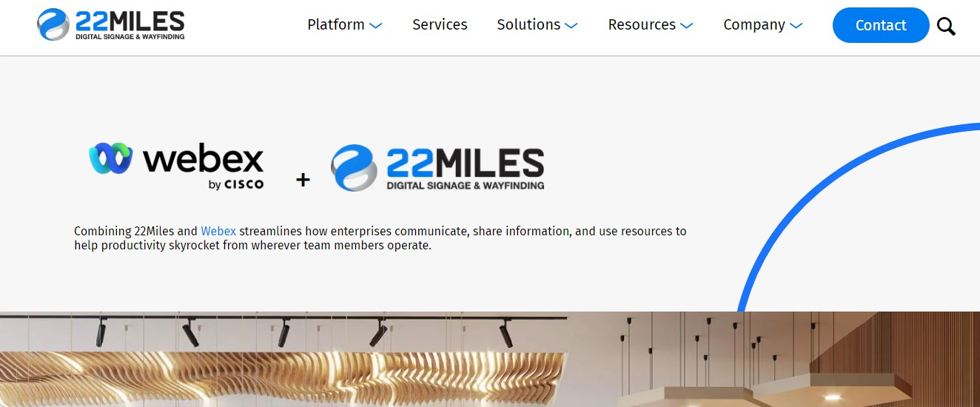Image resolution: width=980 pixels, height=407 pixels.
Task: Expand the Platform menu chevron
Action: click(x=375, y=26)
